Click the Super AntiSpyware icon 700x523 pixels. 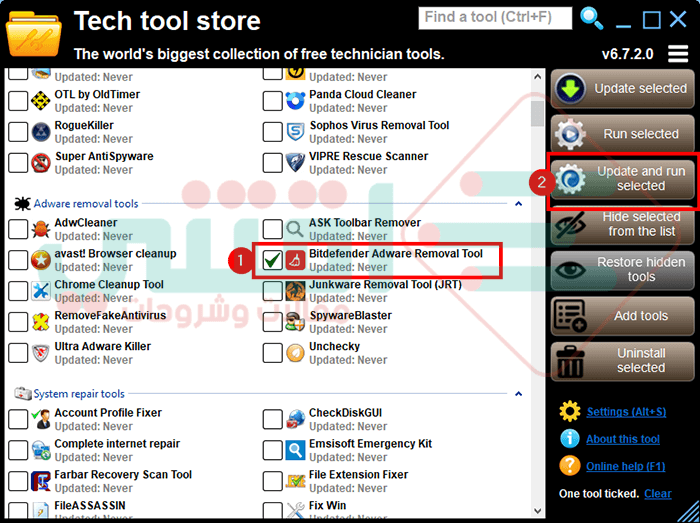41,163
